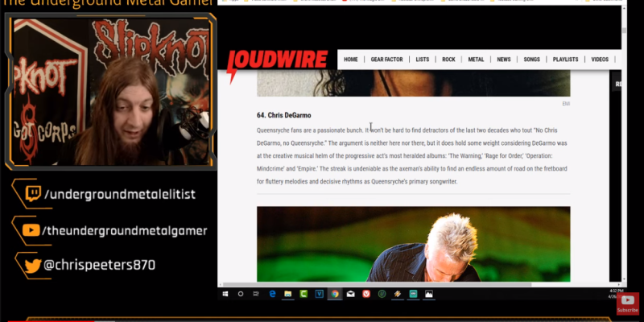644x322 pixels.
Task: Select the Videos navigation item
Action: click(600, 60)
